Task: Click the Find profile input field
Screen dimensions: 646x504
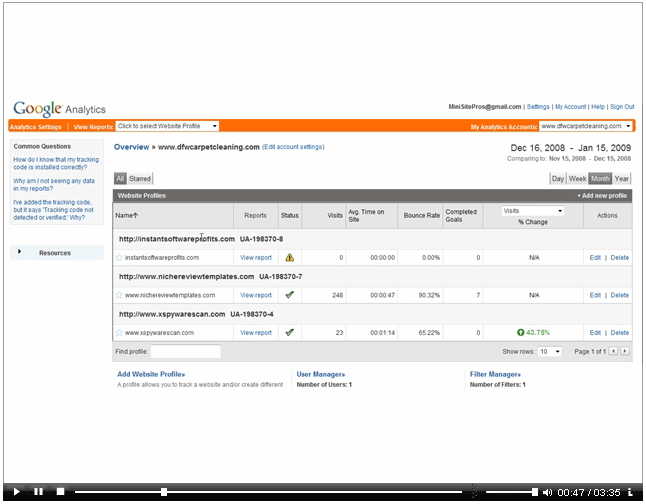Action: 186,352
